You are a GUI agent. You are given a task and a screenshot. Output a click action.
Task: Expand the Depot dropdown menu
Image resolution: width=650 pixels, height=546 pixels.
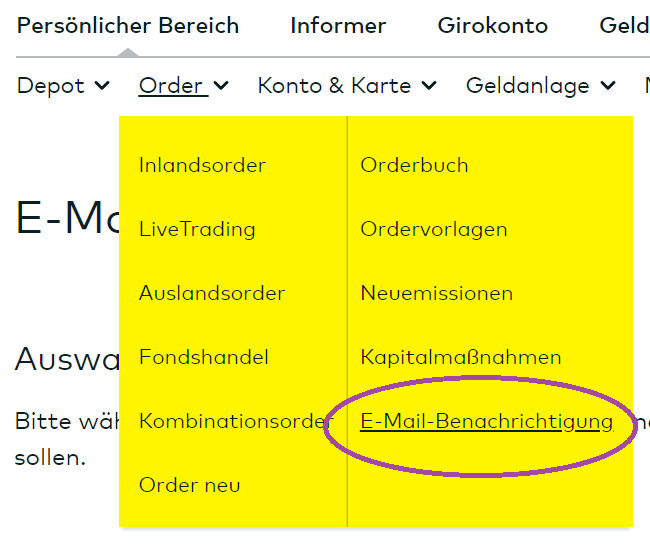(63, 86)
